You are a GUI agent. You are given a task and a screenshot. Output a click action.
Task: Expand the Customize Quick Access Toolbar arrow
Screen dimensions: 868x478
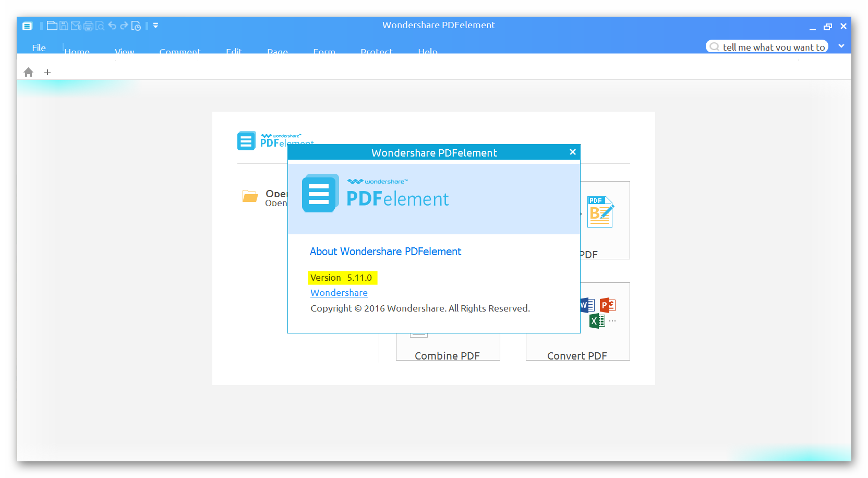(x=155, y=25)
